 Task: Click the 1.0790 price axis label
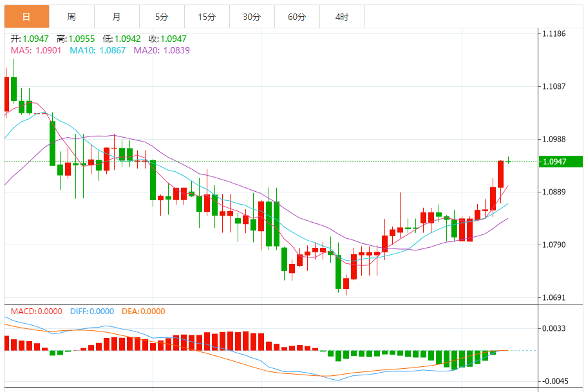tap(554, 245)
